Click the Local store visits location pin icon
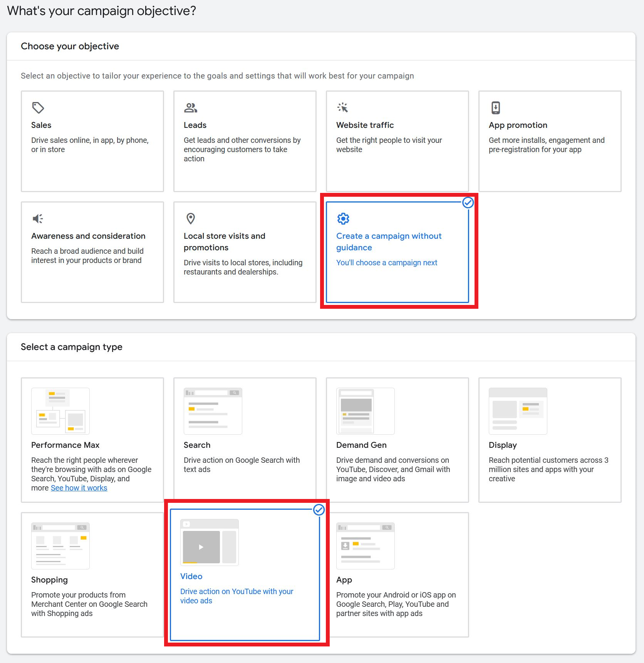 [x=190, y=218]
